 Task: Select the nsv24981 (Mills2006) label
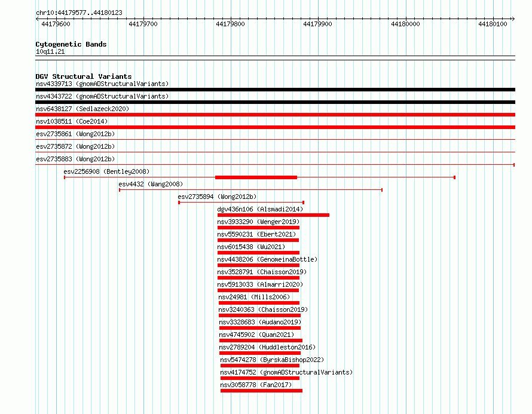254,297
